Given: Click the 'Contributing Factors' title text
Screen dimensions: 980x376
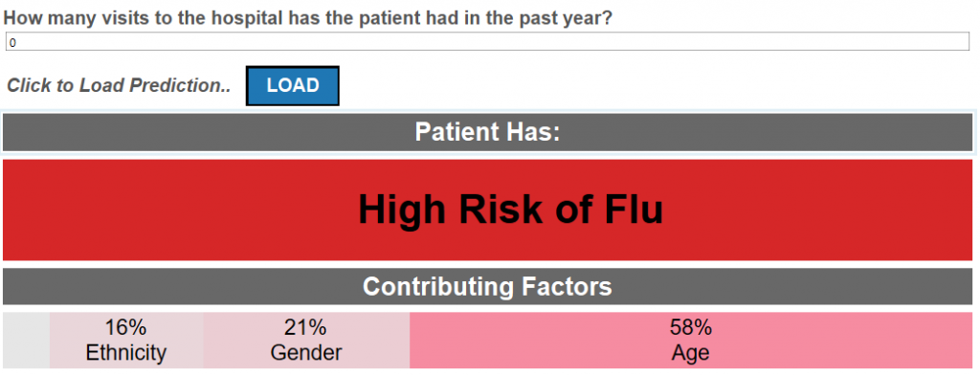Looking at the screenshot, I should pyautogui.click(x=487, y=287).
